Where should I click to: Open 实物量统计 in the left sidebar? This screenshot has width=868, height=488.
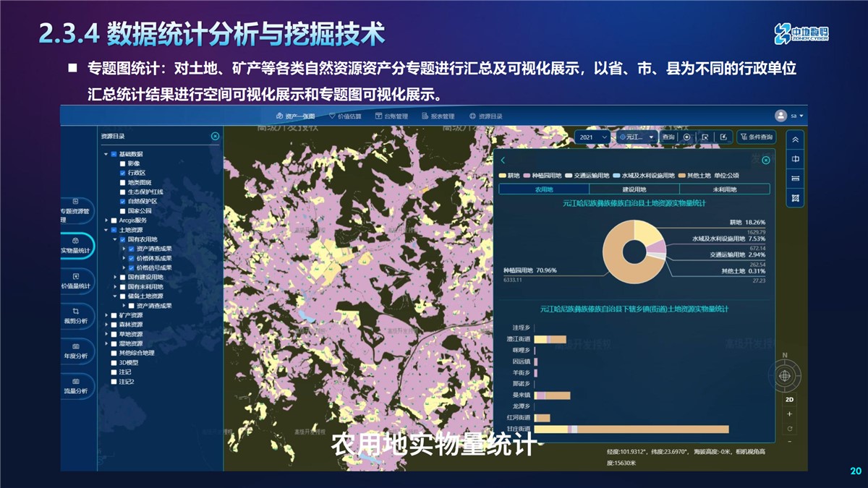pyautogui.click(x=77, y=245)
